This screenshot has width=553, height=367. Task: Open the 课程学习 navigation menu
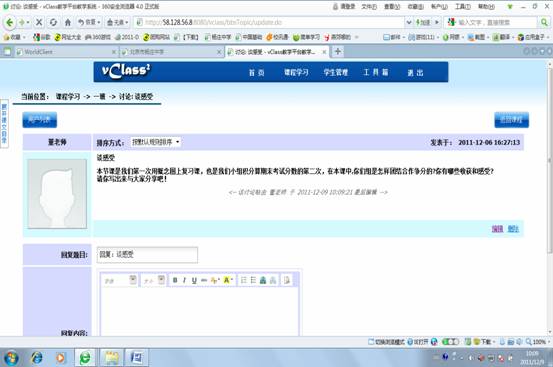click(296, 72)
